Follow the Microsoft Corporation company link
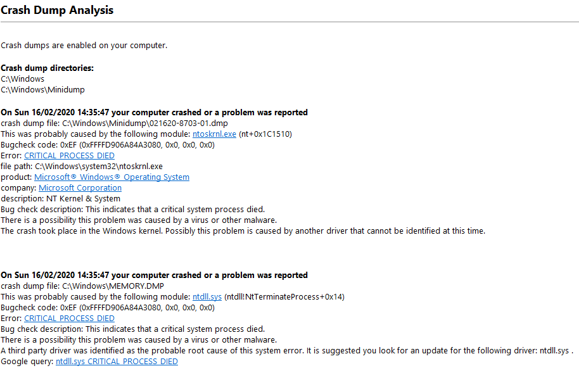 point(80,188)
